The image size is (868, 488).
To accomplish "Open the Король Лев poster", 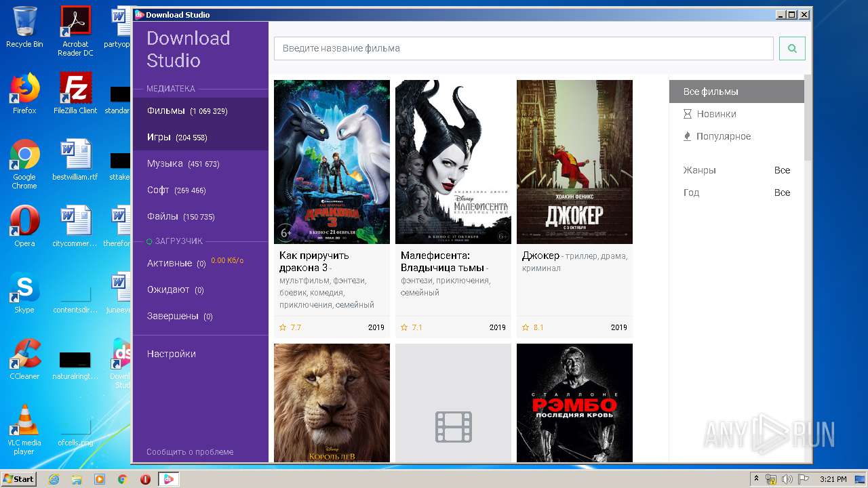I will (x=332, y=403).
